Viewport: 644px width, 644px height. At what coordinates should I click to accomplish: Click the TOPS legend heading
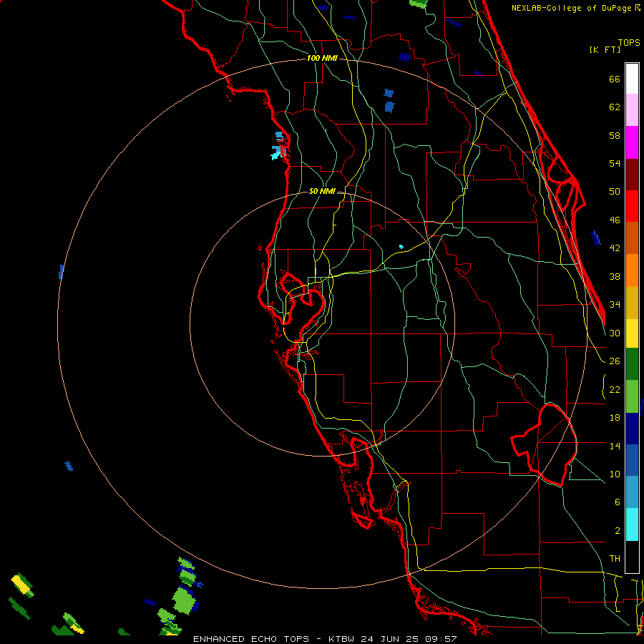629,43
